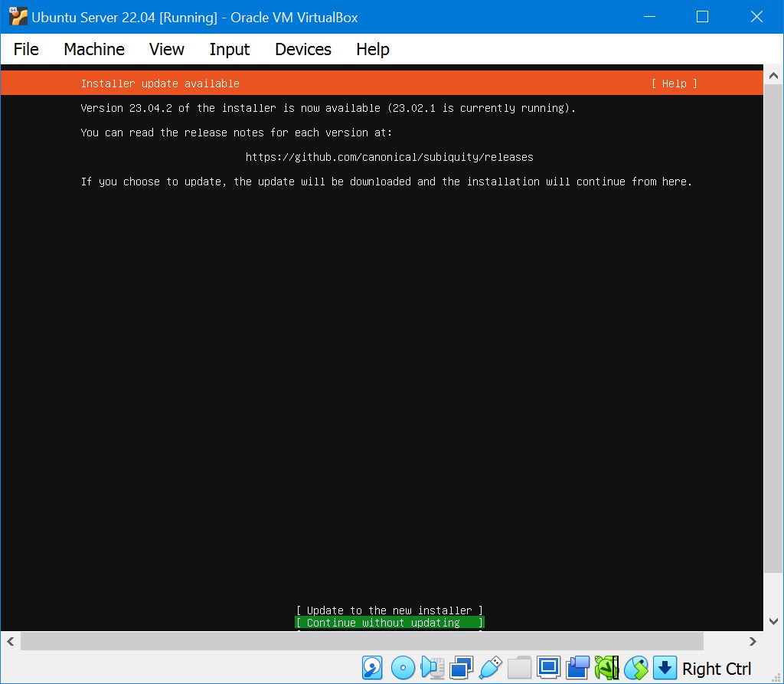Open the View menu
This screenshot has height=684, width=784.
tap(166, 49)
